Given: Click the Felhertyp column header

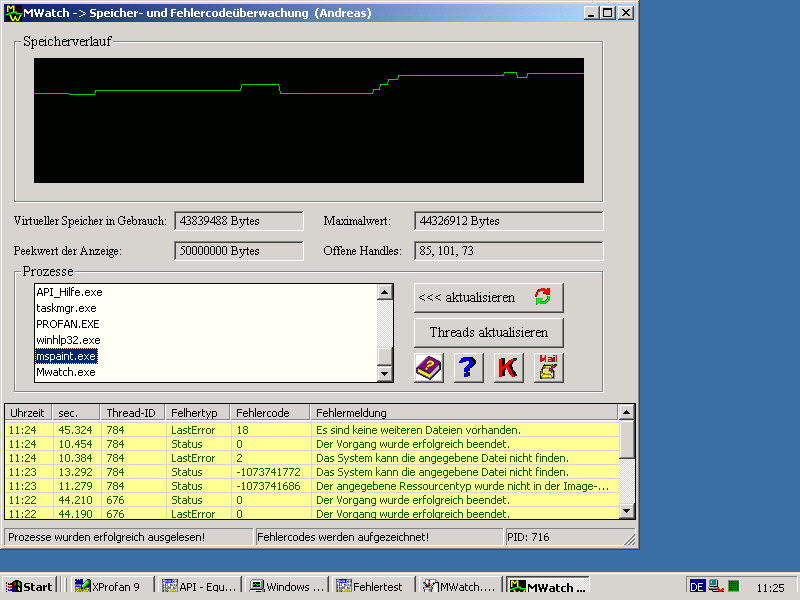Looking at the screenshot, I should click(x=198, y=413).
